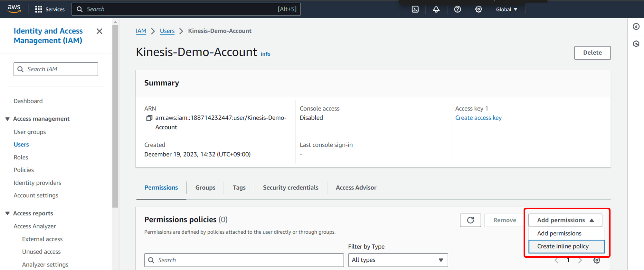Click the Remove policy button
This screenshot has height=270, width=644.
505,220
